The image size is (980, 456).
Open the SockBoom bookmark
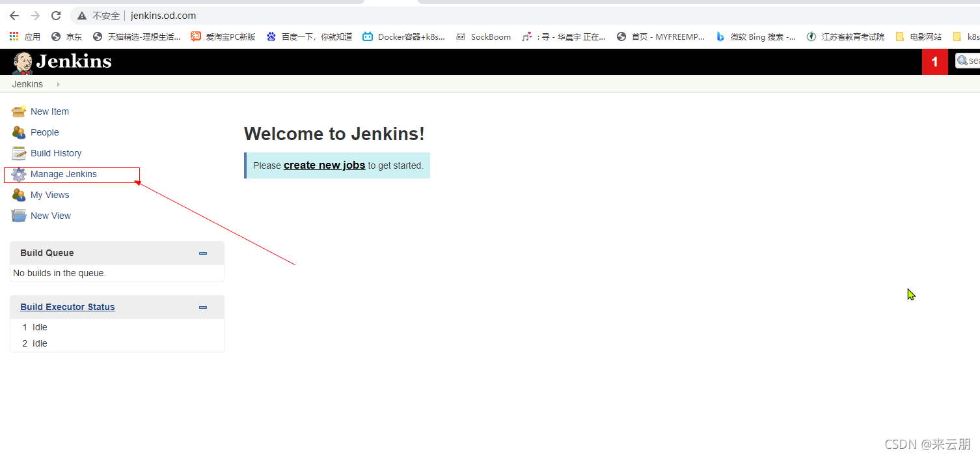pyautogui.click(x=483, y=36)
